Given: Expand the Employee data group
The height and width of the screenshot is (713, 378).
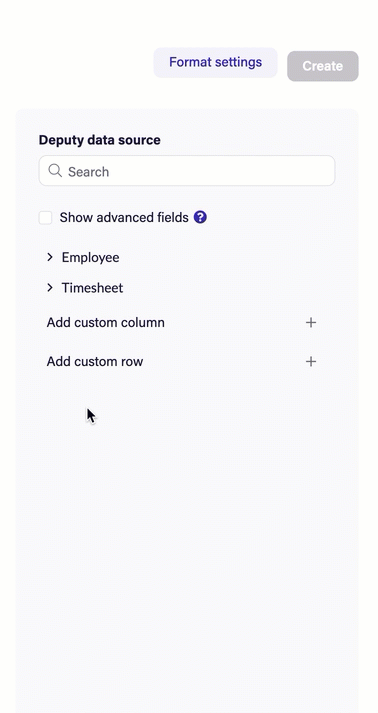Looking at the screenshot, I should [83, 257].
